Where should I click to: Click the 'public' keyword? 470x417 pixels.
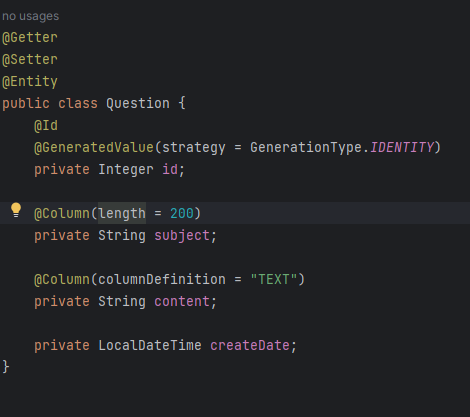coord(26,104)
